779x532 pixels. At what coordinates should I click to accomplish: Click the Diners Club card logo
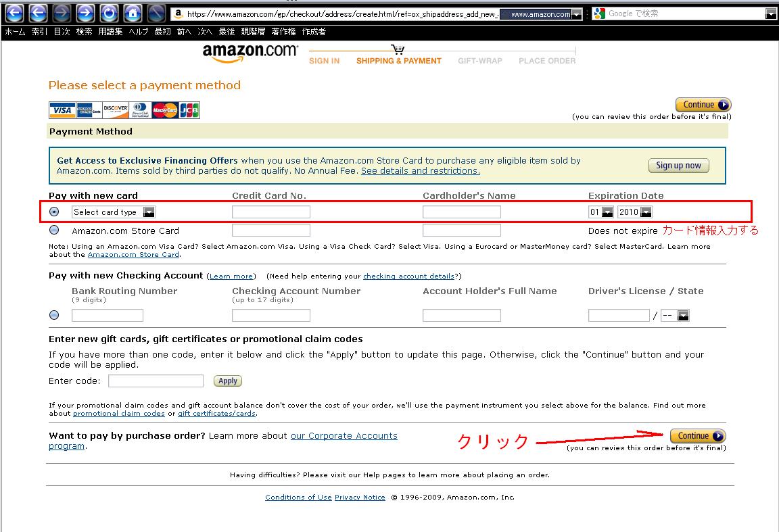140,110
